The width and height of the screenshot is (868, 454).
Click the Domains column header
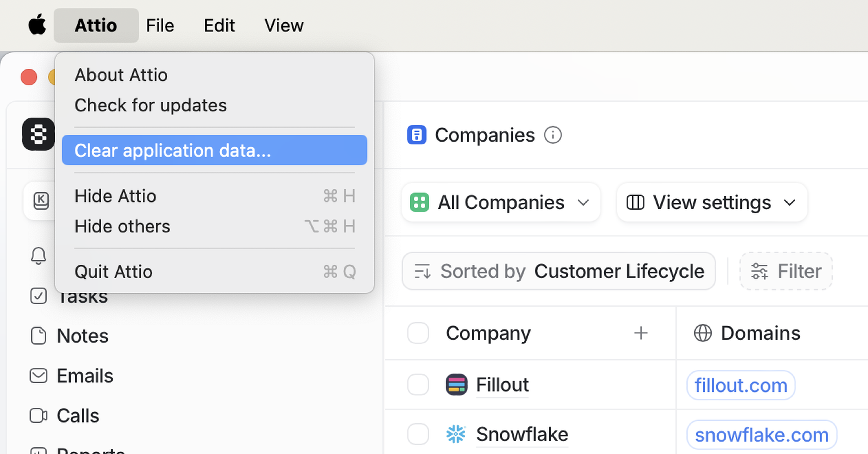pos(760,333)
